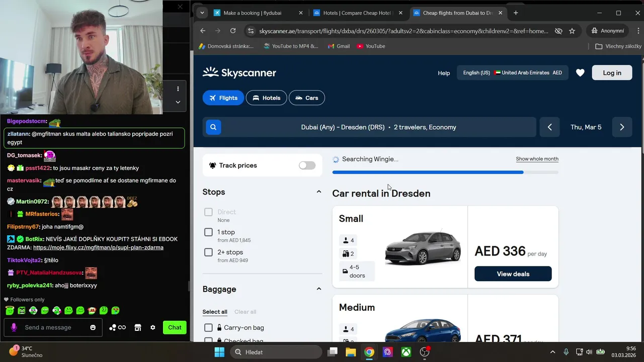The width and height of the screenshot is (644, 362).
Task: Check the 1 stop checkbox
Action: [x=208, y=232]
